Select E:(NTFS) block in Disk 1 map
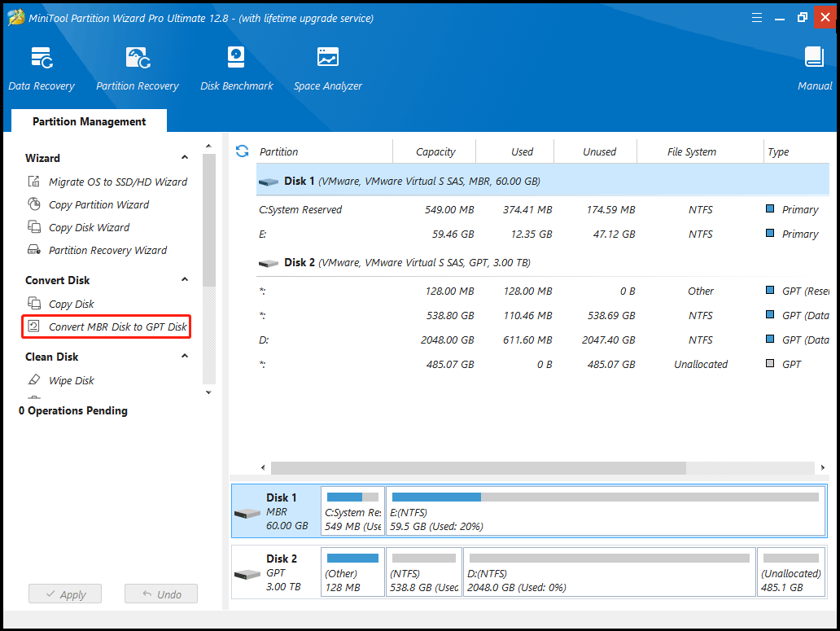Viewport: 840px width, 631px height. point(606,510)
